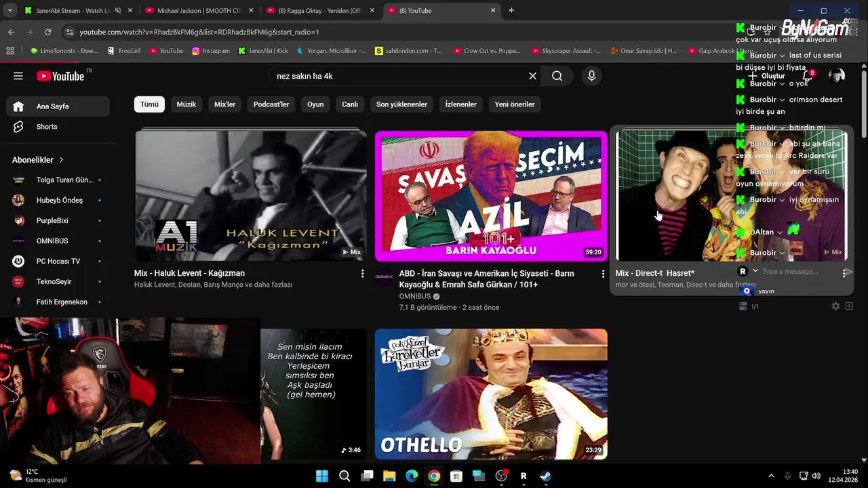This screenshot has width=868, height=488.
Task: Select the Podcast'ler filter chip
Action: 271,104
